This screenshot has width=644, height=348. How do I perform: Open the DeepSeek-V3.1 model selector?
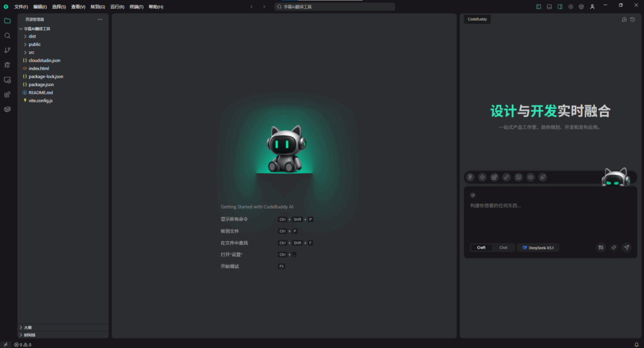click(x=538, y=247)
